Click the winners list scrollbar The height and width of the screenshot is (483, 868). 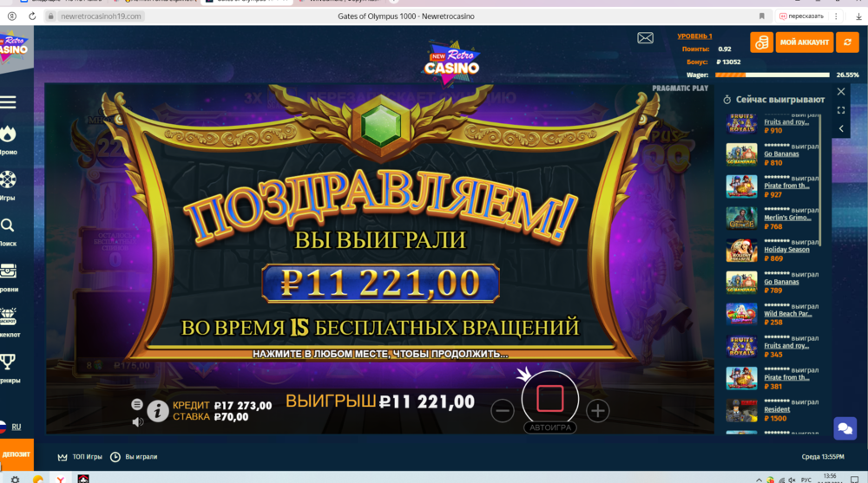click(x=820, y=179)
